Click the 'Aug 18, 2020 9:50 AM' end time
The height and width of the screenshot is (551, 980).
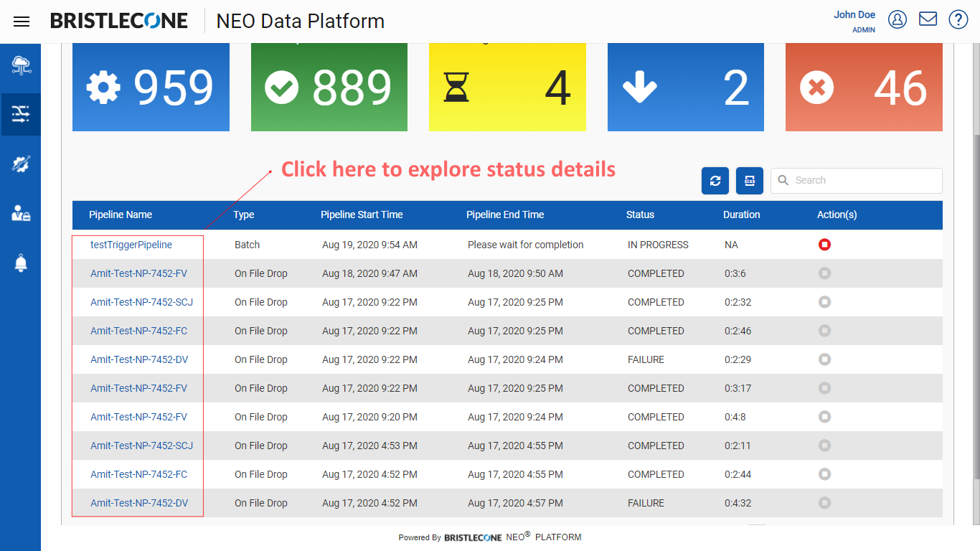(515, 273)
